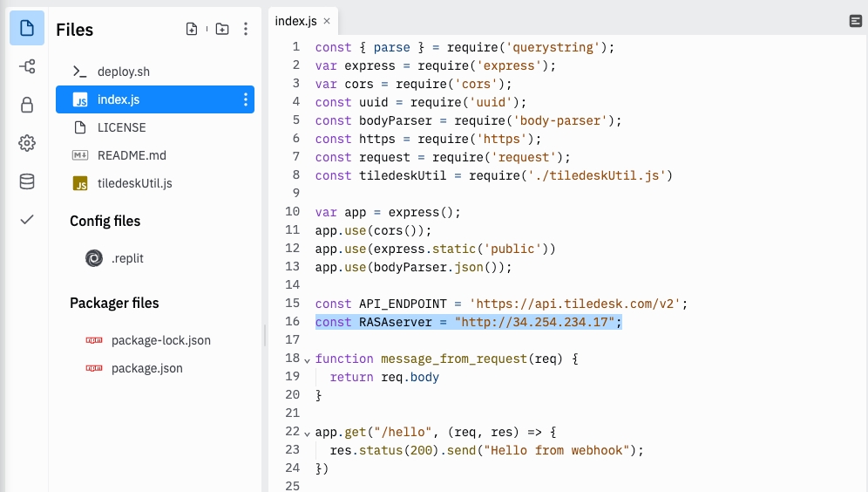Collapse the app.get hello block fold arrow

point(306,433)
